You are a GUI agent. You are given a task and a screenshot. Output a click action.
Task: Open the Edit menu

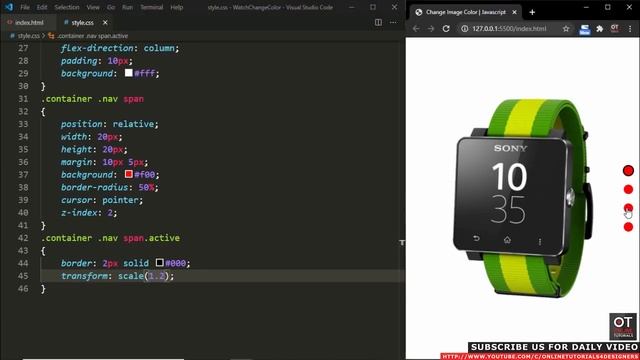42,7
